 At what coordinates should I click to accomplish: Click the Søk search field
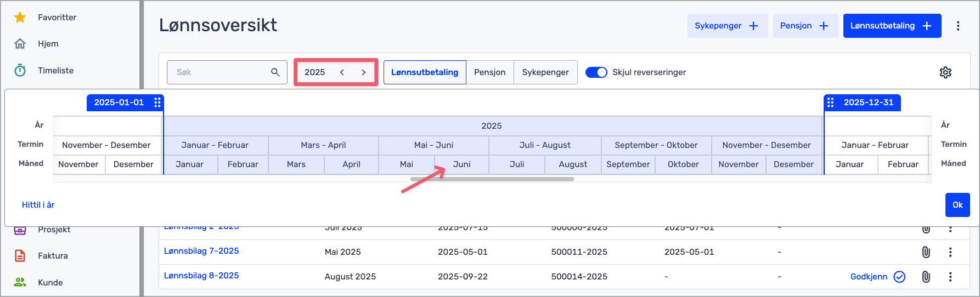pos(221,72)
